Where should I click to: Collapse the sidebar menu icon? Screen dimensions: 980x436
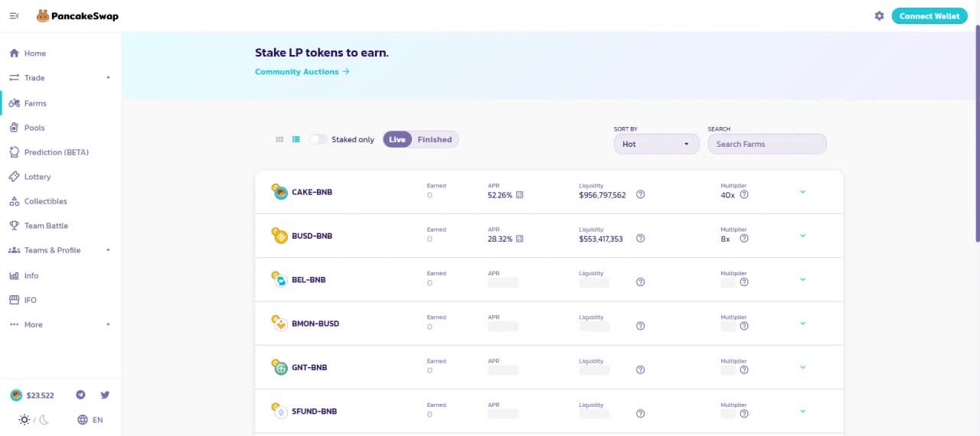(x=14, y=16)
